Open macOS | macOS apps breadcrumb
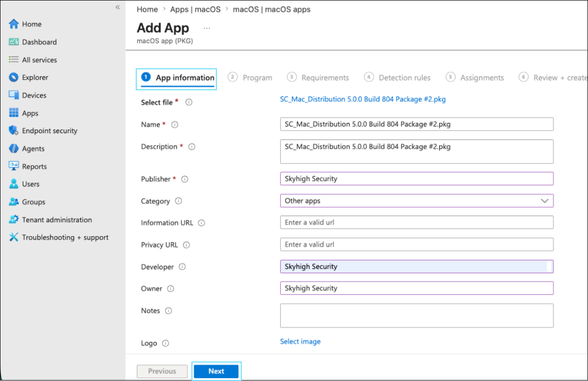The image size is (588, 381). pos(272,9)
